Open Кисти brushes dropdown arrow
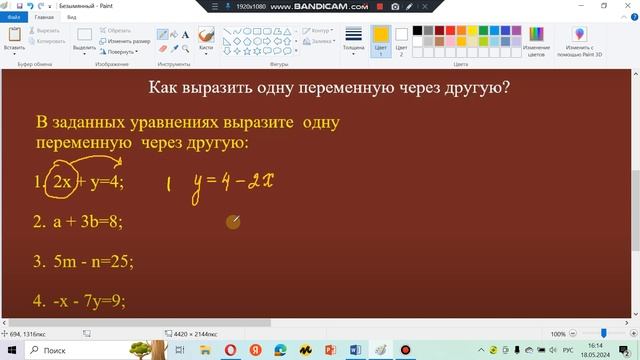This screenshot has width=640, height=360. pyautogui.click(x=206, y=53)
